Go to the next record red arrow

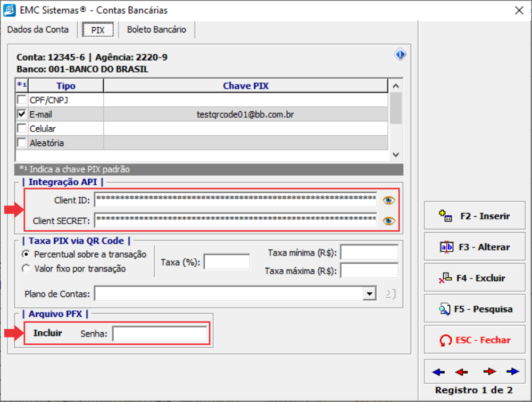pos(489,372)
